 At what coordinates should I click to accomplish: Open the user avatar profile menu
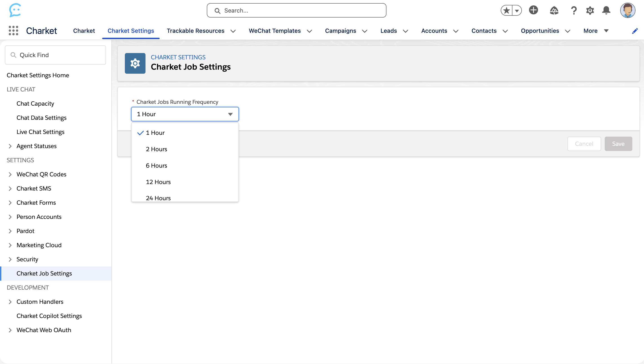coord(628,10)
